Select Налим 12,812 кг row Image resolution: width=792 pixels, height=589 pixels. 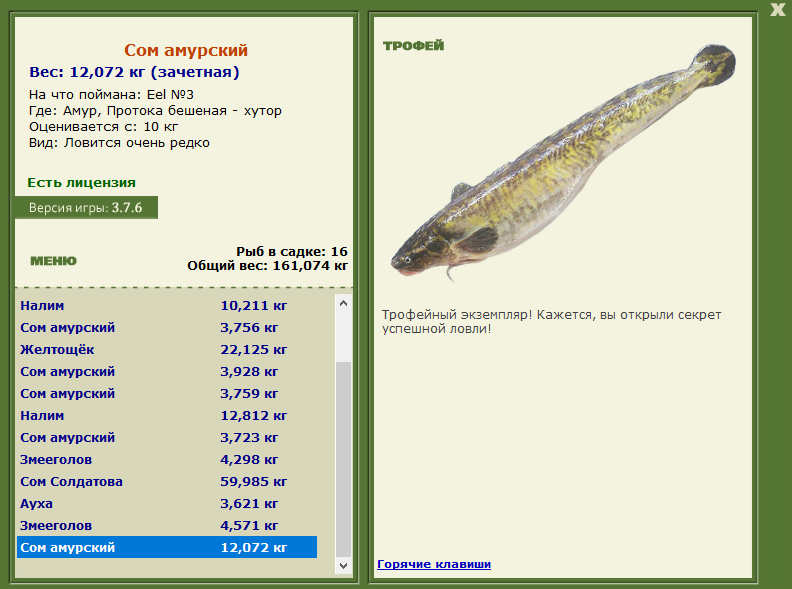167,416
